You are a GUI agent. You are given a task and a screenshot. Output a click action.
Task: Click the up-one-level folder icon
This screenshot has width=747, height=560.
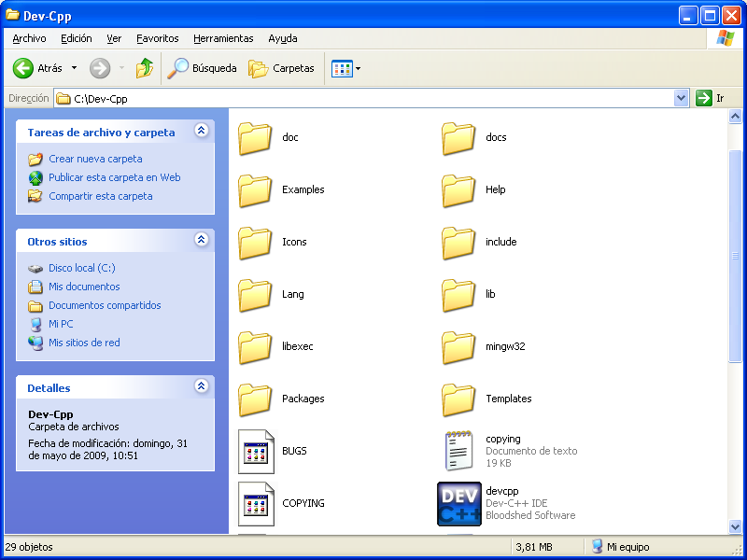point(145,68)
